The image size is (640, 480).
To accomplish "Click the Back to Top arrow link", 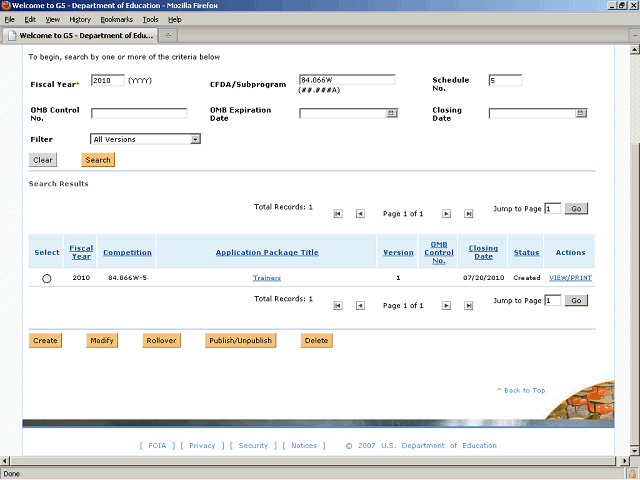I will (521, 390).
